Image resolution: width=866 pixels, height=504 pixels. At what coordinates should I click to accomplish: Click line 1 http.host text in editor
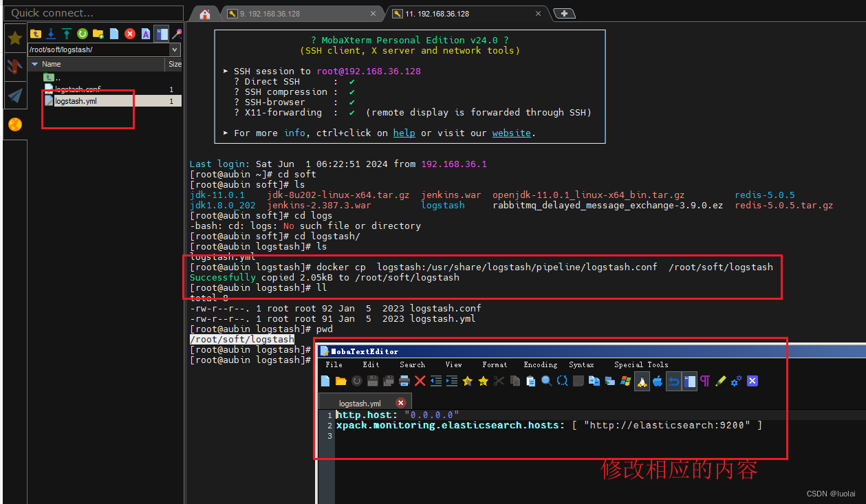pos(398,415)
